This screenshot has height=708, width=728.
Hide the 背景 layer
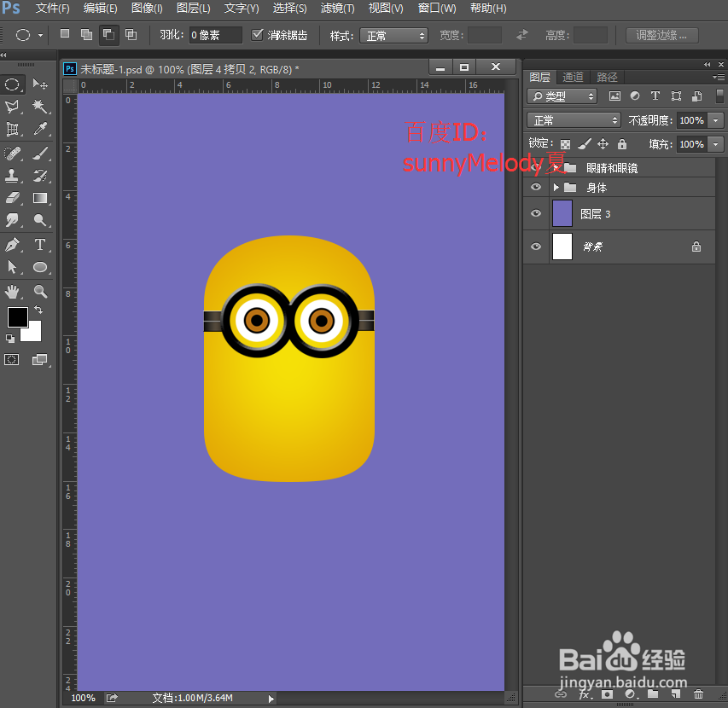(x=536, y=247)
